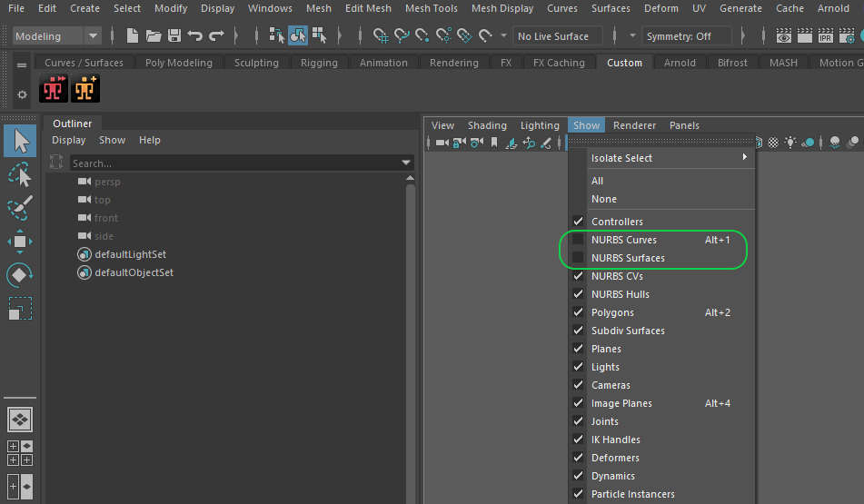Choose None in the Show menu
Viewport: 864px width, 504px height.
[604, 199]
